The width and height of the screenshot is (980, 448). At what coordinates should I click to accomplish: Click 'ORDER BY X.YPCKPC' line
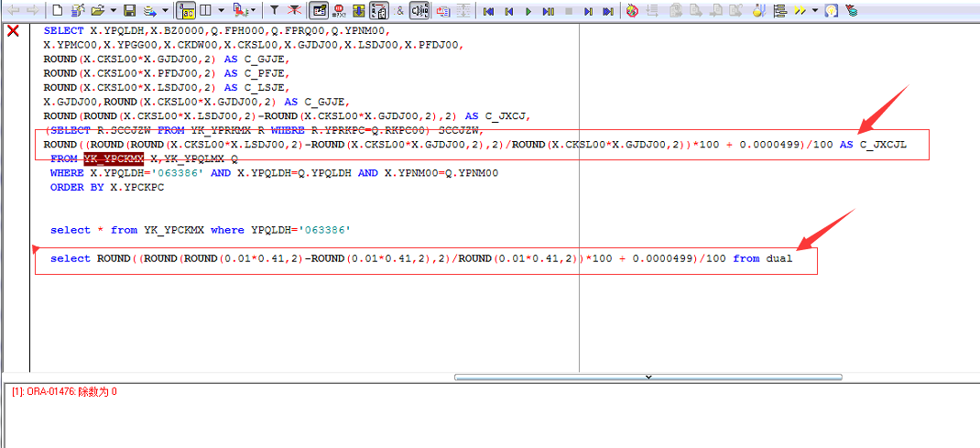coord(107,188)
